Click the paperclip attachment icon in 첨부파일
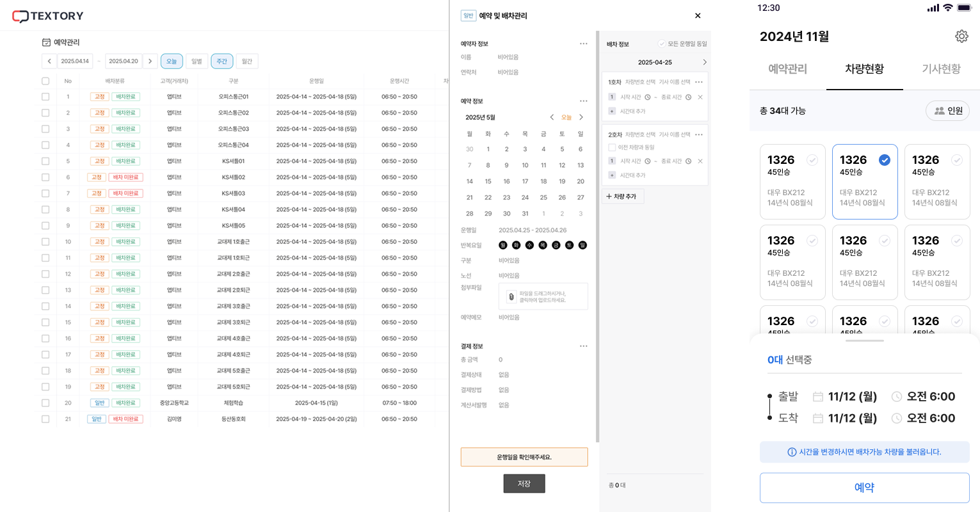Screen dimensions: 980x512 point(511,297)
